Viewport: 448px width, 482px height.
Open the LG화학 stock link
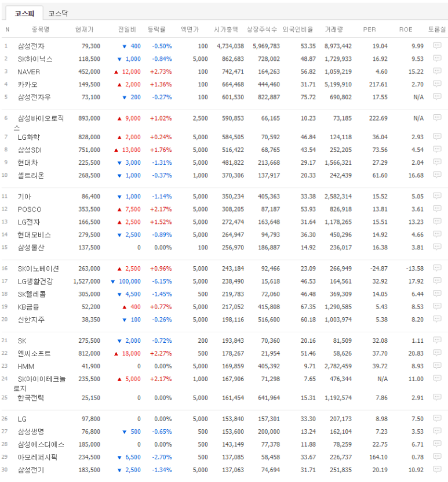pos(28,137)
